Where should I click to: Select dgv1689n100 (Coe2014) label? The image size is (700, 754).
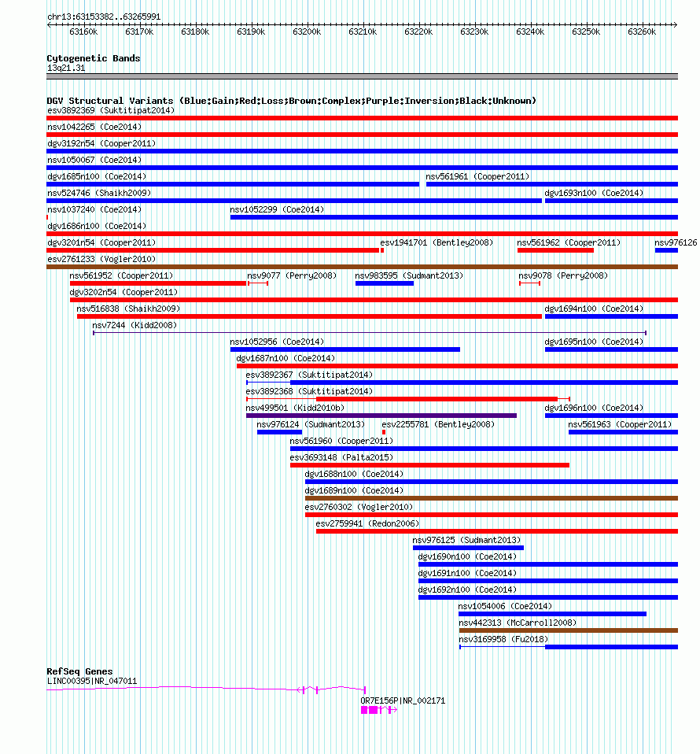point(354,490)
